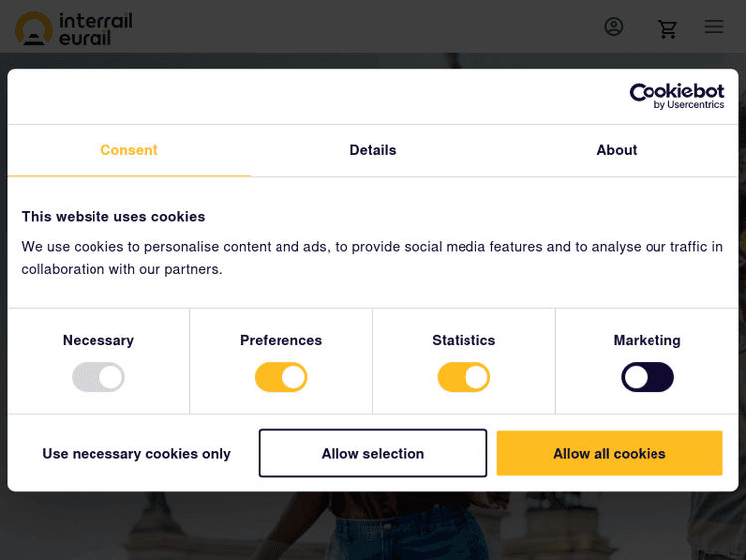Click the Interrail Eurail logo

tap(75, 28)
